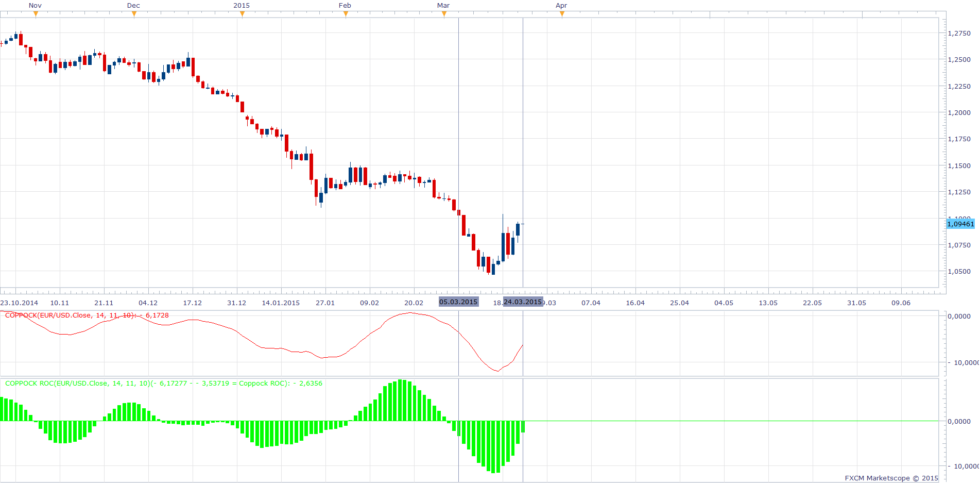Click the 16.04 date axis label
Screen dimensions: 980x483
tap(635, 303)
